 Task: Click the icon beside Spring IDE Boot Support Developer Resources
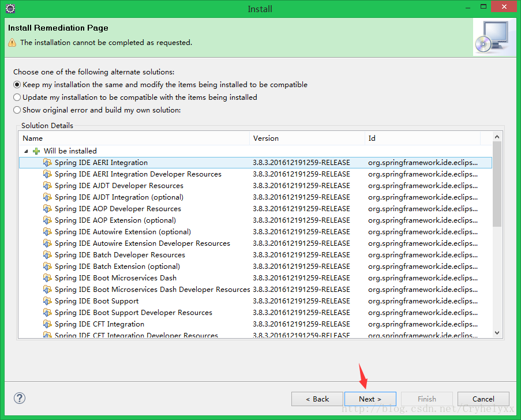47,313
